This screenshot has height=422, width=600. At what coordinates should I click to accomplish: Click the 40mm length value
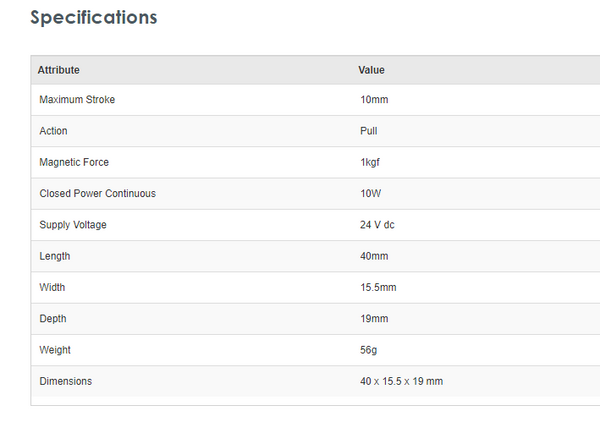374,256
